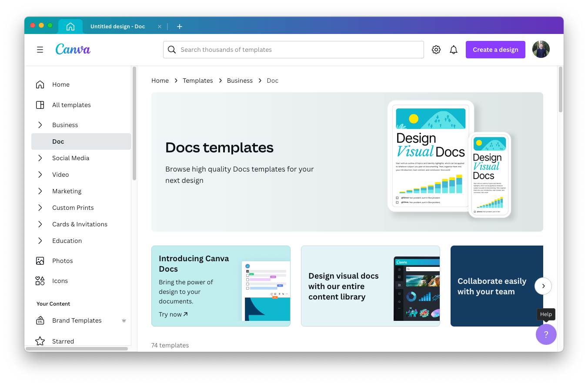Open the Help question mark button
Image resolution: width=588 pixels, height=384 pixels.
pos(546,334)
